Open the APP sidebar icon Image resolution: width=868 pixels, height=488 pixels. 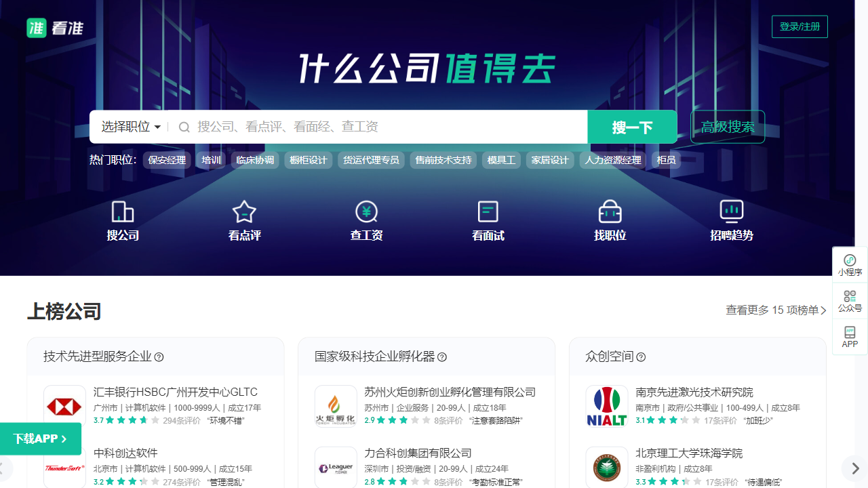click(x=850, y=336)
